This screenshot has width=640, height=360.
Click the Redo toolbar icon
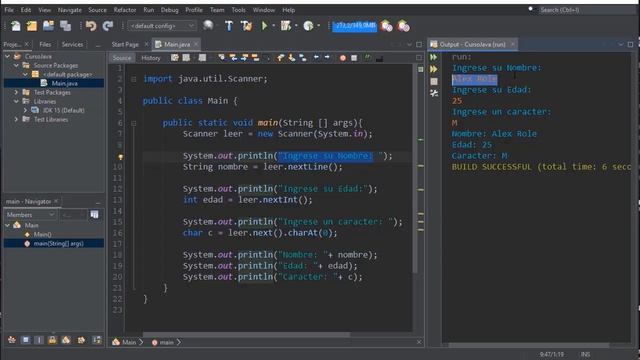point(108,26)
